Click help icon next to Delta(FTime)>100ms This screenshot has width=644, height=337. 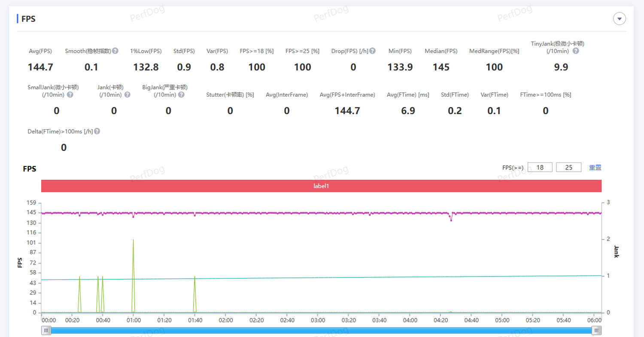tap(97, 131)
